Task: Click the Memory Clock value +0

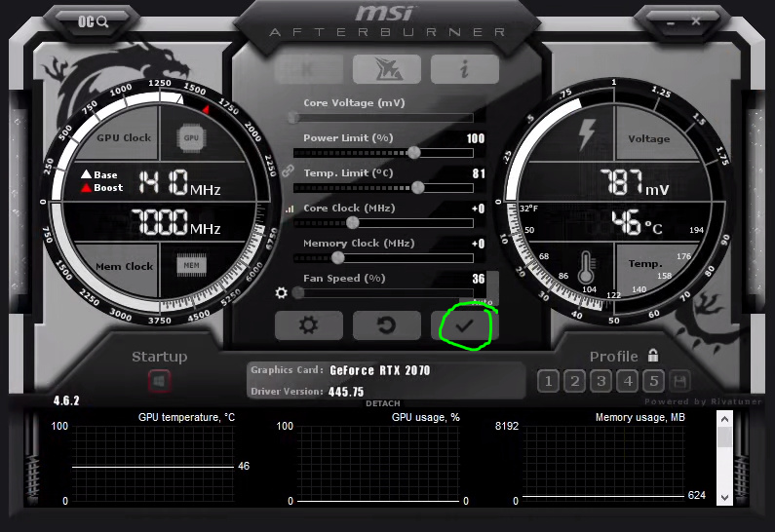Action: click(478, 244)
